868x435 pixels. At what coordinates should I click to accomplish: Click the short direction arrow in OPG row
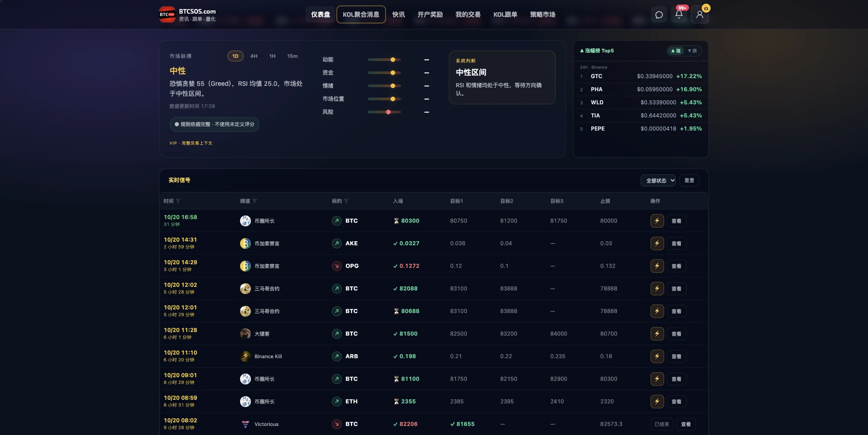[337, 266]
